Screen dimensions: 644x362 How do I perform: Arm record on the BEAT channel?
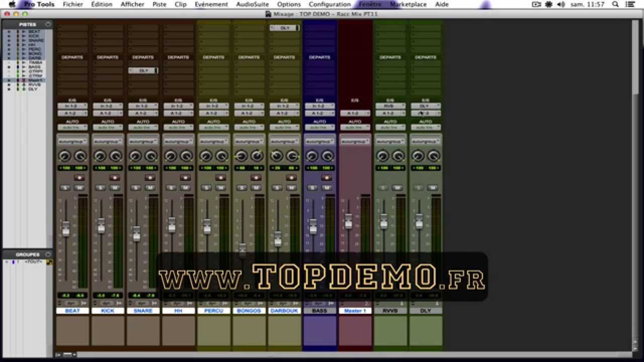click(x=79, y=177)
